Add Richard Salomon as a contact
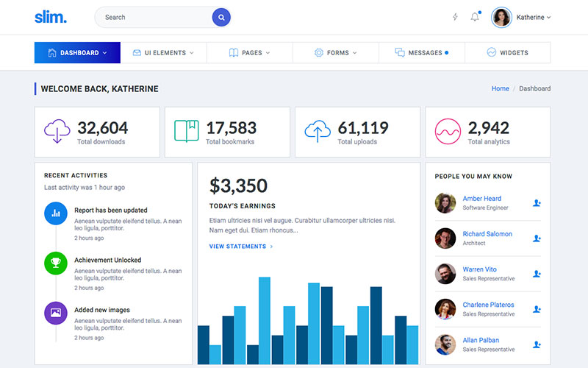Viewport: 588px width, 368px height. pyautogui.click(x=537, y=238)
